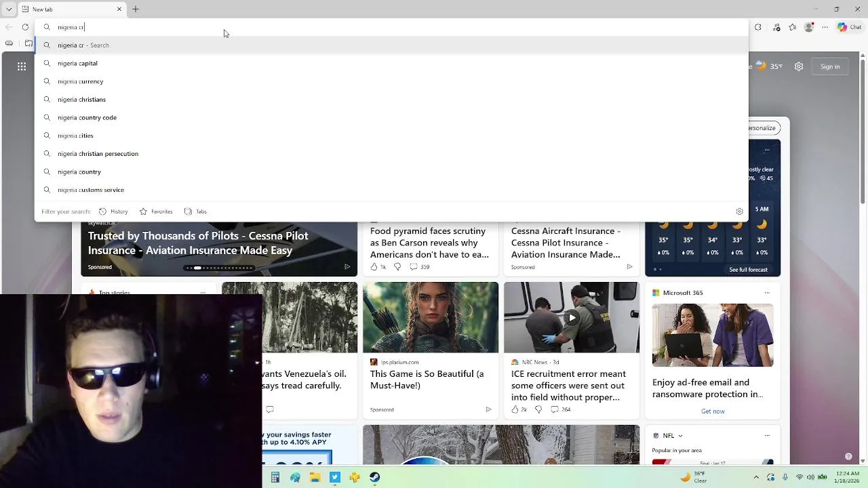The width and height of the screenshot is (868, 488).
Task: Open Calculator from the taskbar
Action: (275, 478)
